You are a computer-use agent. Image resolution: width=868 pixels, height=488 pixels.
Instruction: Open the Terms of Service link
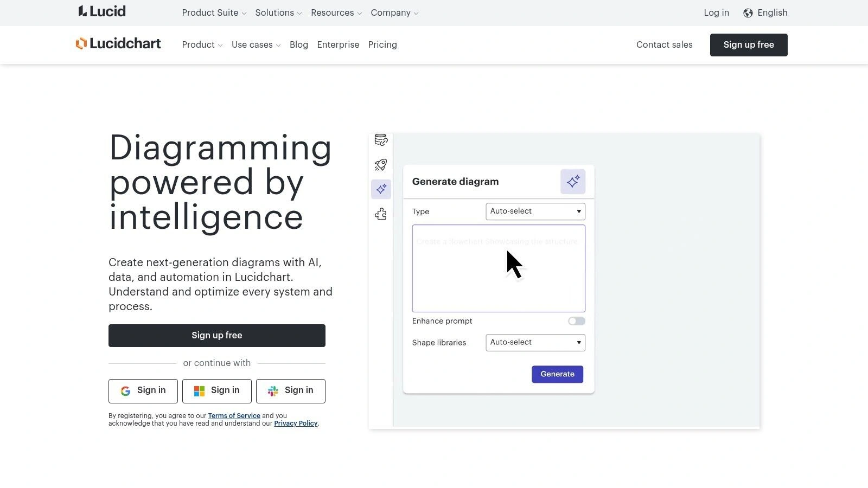[234, 415]
